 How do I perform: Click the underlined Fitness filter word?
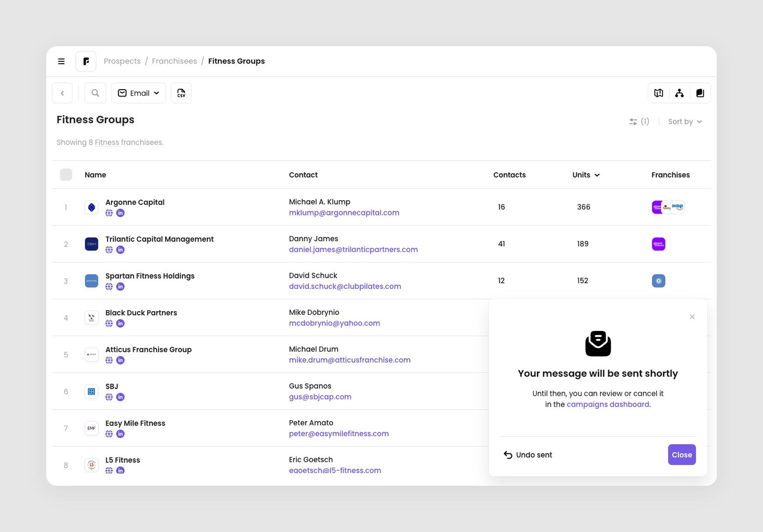click(x=107, y=143)
